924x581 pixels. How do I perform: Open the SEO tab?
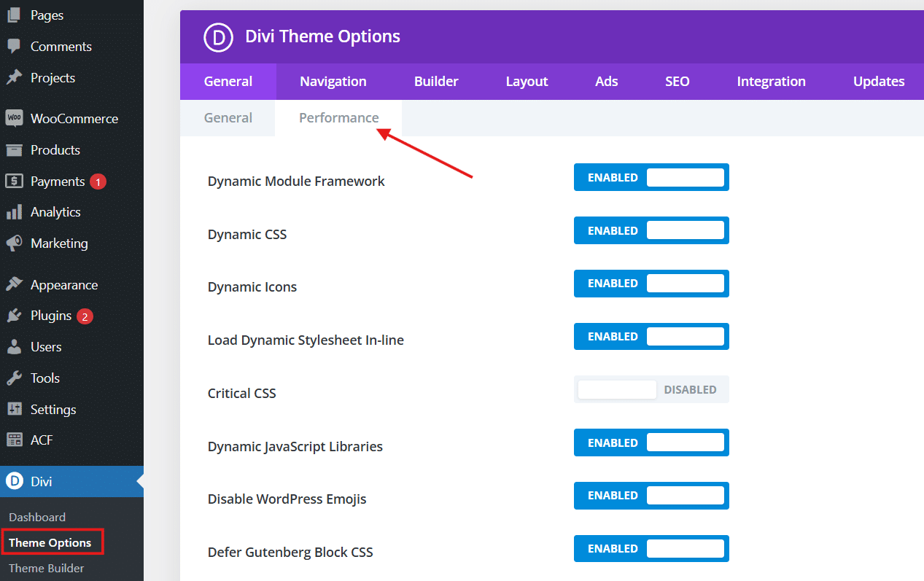pyautogui.click(x=677, y=81)
